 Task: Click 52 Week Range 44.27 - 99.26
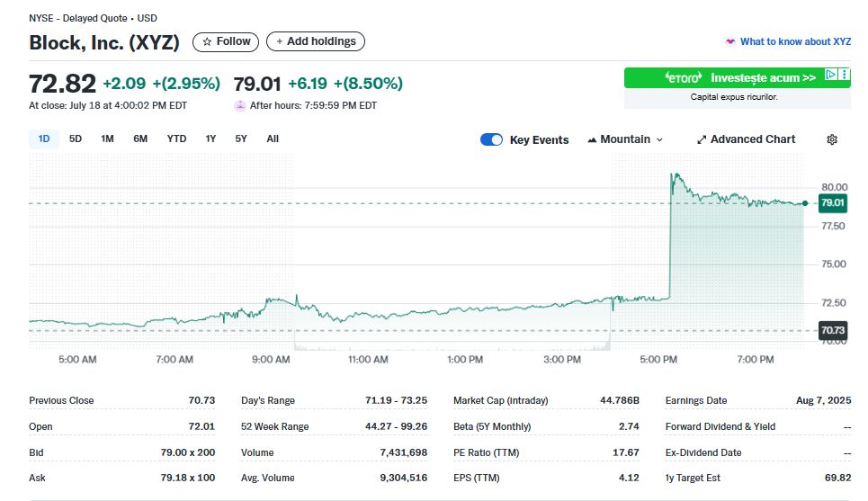[397, 426]
